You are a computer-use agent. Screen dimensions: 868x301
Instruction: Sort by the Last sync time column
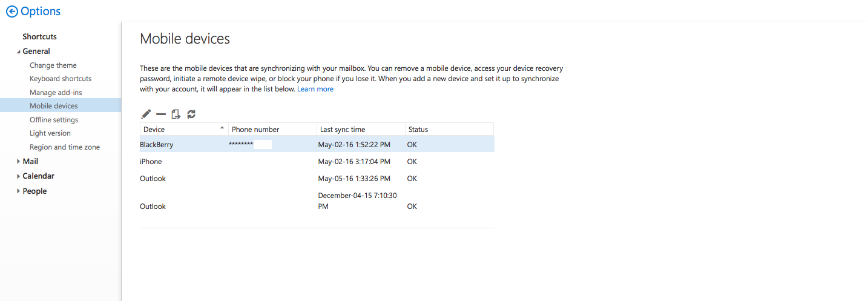[x=343, y=130]
